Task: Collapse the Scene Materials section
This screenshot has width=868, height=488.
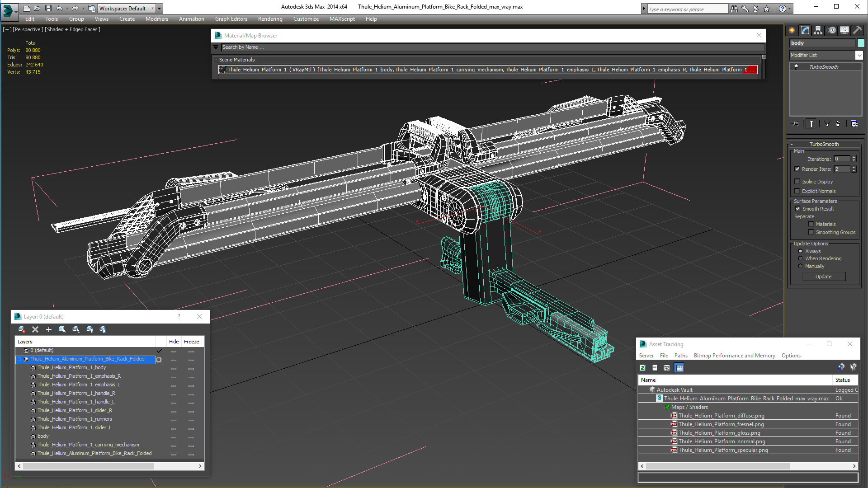Action: point(216,60)
